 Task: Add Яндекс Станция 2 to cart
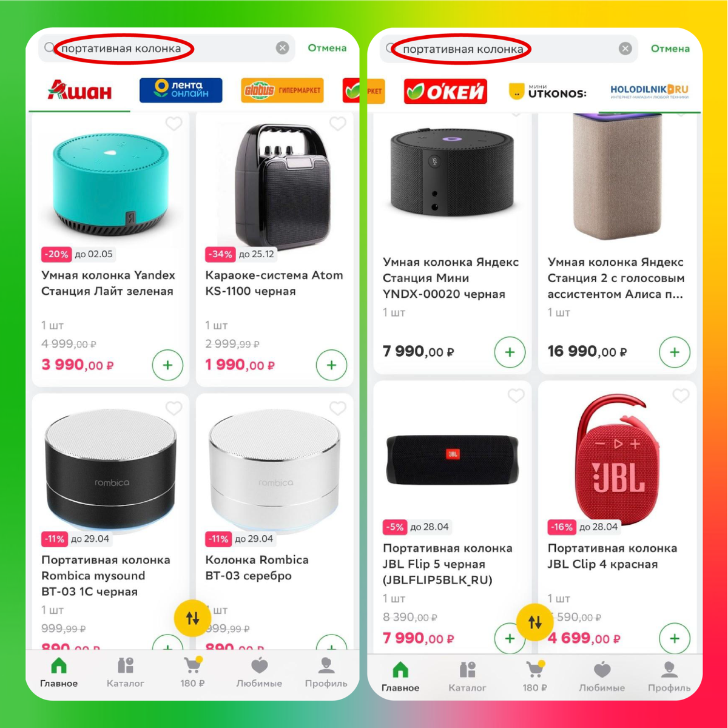click(675, 352)
